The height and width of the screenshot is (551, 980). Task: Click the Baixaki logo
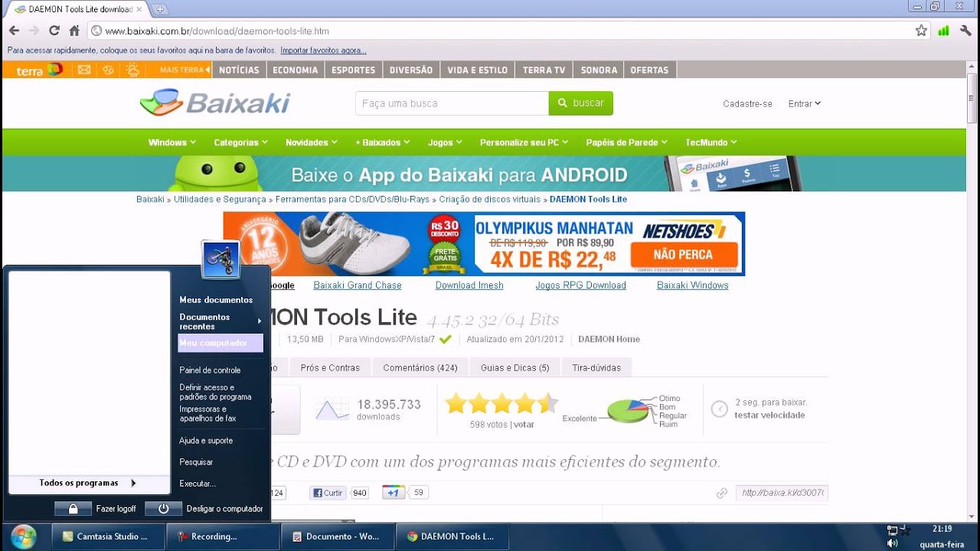[215, 103]
